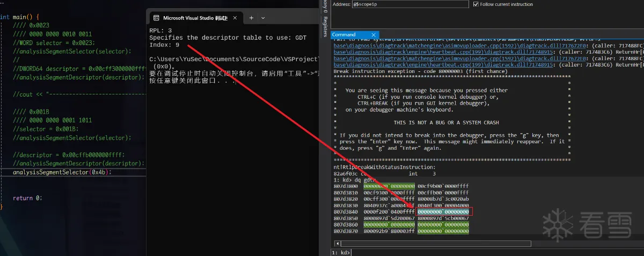Toggle the Follow current instruction checkbox
Image resolution: width=644 pixels, height=256 pixels.
tap(476, 4)
